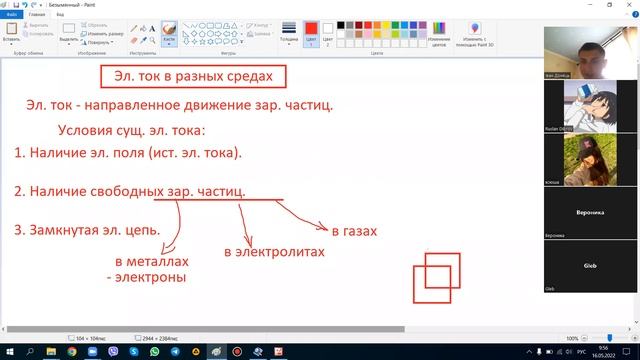Pick the line shape in shapes gallery
This screenshot has height=360, width=640.
coord(186,26)
